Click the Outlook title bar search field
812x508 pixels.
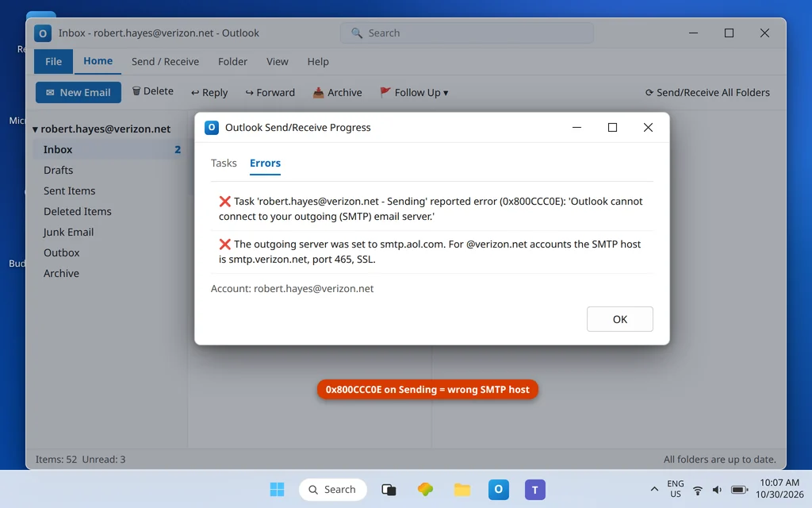click(466, 33)
